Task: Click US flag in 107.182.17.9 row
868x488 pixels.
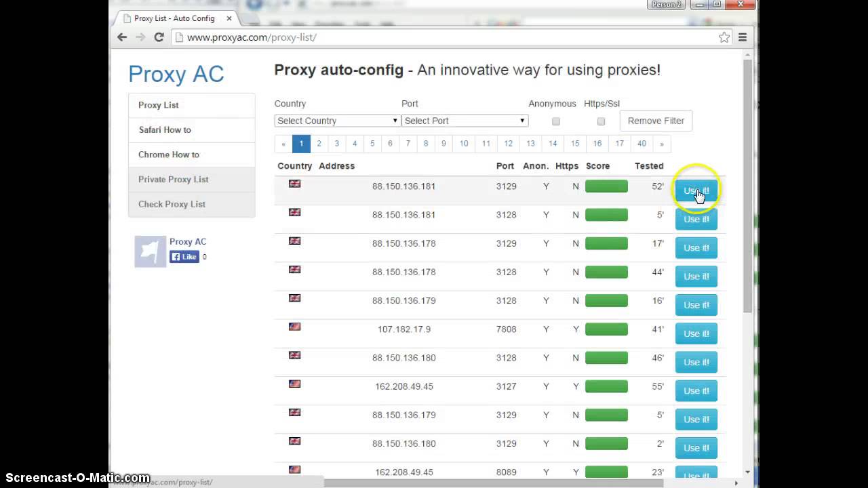Action: (x=294, y=327)
